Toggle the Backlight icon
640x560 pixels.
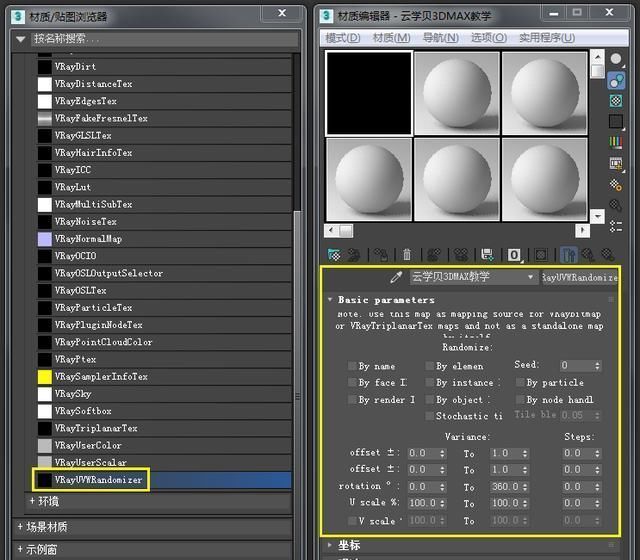coord(616,80)
